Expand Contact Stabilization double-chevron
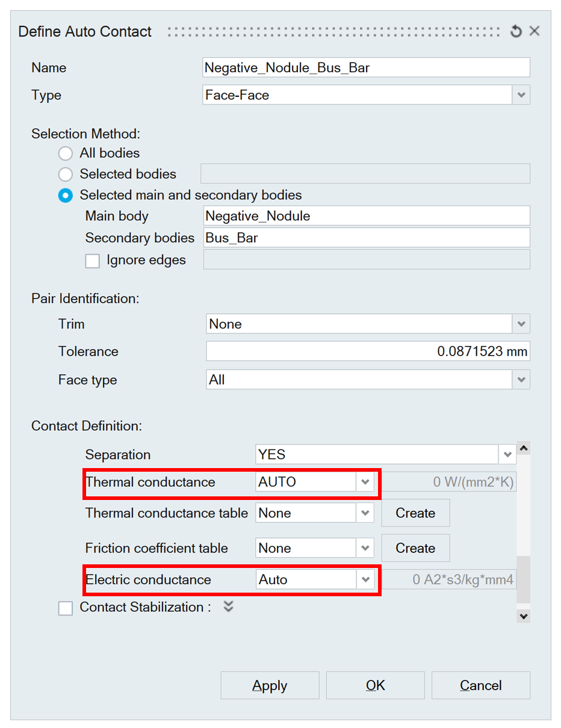Image resolution: width=561 pixels, height=728 pixels. coord(228,606)
